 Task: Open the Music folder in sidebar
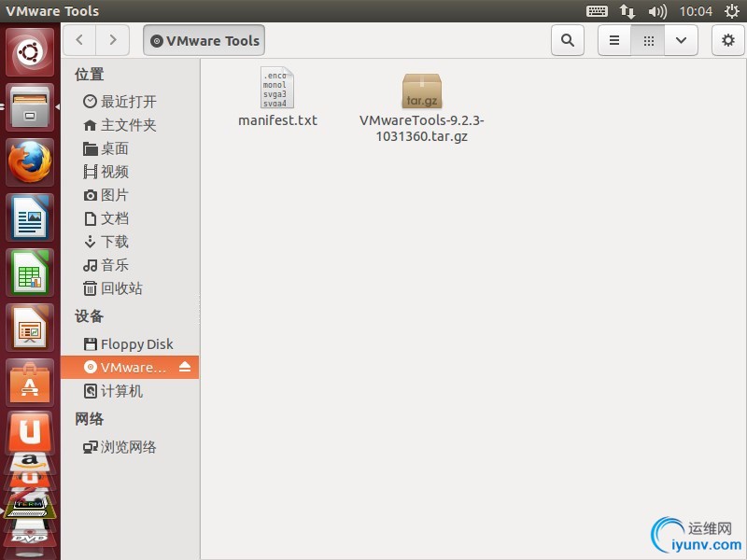click(x=130, y=265)
